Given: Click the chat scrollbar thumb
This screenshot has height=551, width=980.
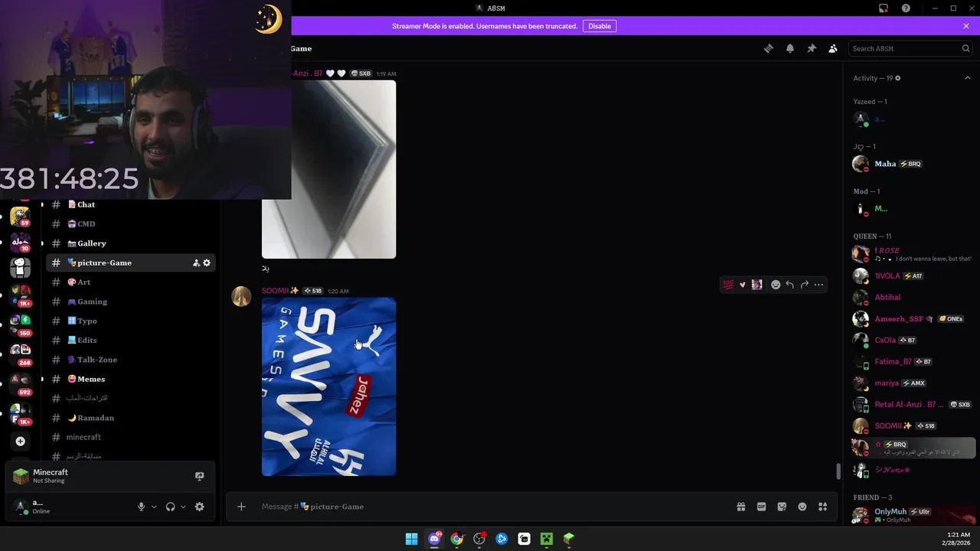Looking at the screenshot, I should point(838,471).
